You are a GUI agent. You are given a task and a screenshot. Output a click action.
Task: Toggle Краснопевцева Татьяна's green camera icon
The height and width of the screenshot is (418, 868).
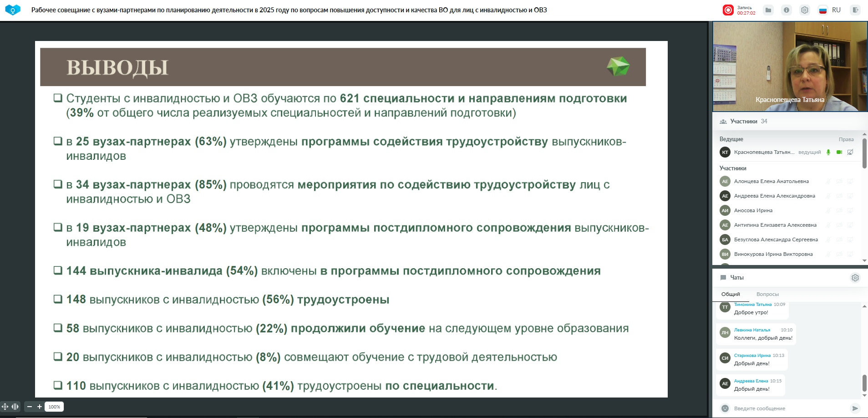coord(839,152)
